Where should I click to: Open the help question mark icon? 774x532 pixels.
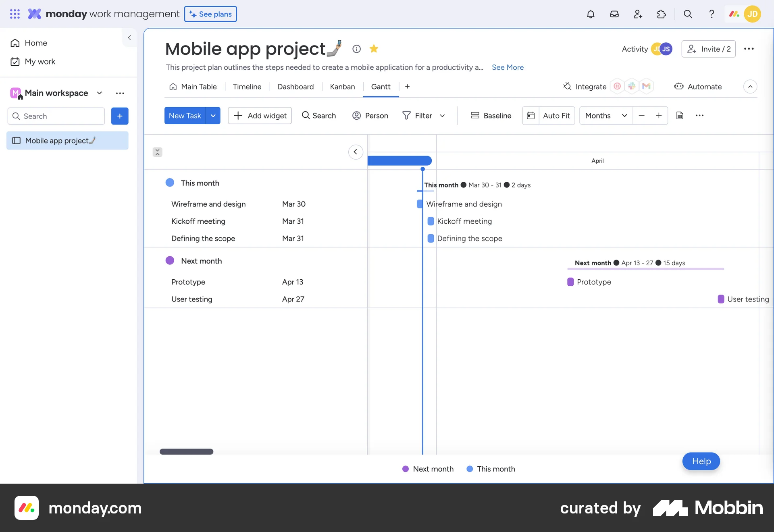(x=712, y=14)
